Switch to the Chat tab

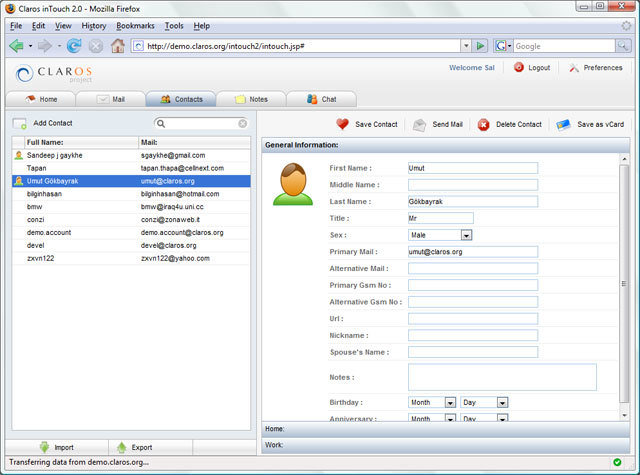click(321, 99)
